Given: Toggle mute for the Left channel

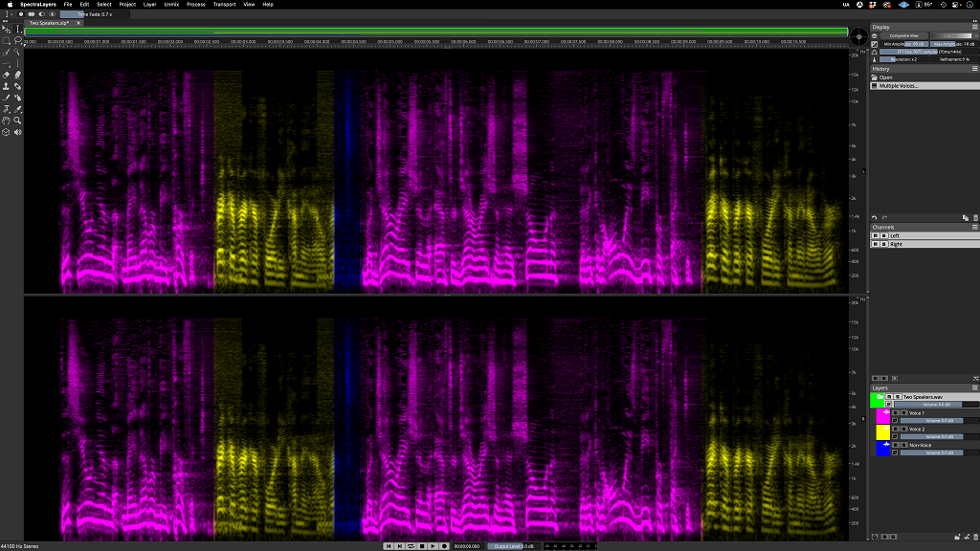Looking at the screenshot, I should tap(875, 235).
